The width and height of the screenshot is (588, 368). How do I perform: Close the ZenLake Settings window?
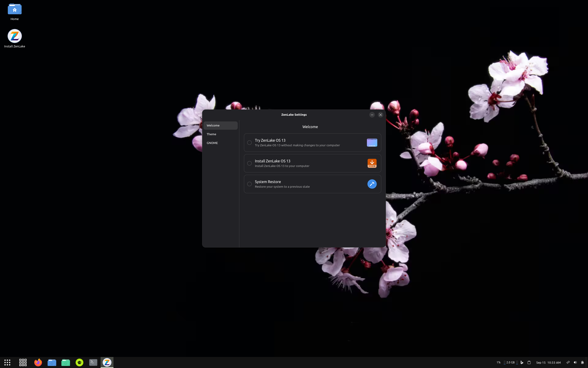pyautogui.click(x=381, y=115)
